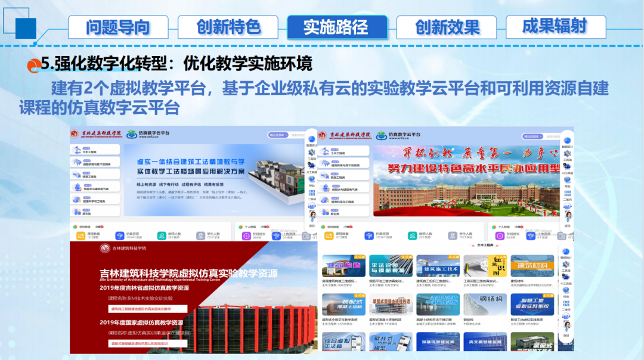This screenshot has width=644, height=360.
Task: Expand 精品资源库 dropdown in right campus-banner screenshot
Action: 532,136
